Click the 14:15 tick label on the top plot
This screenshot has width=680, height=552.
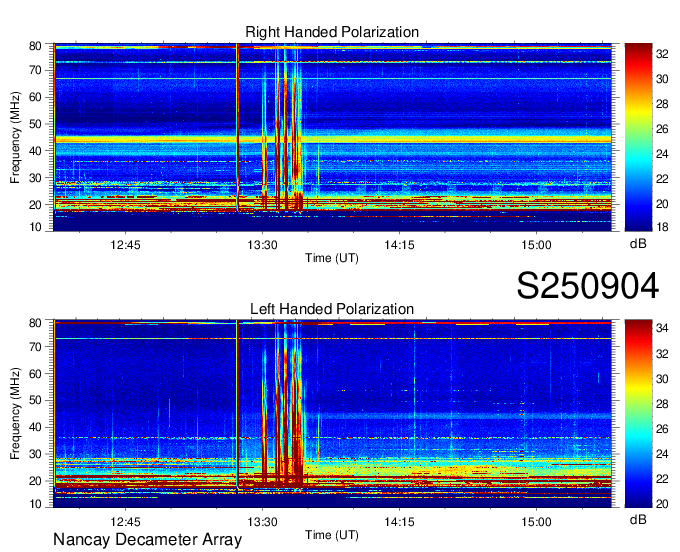pos(399,245)
